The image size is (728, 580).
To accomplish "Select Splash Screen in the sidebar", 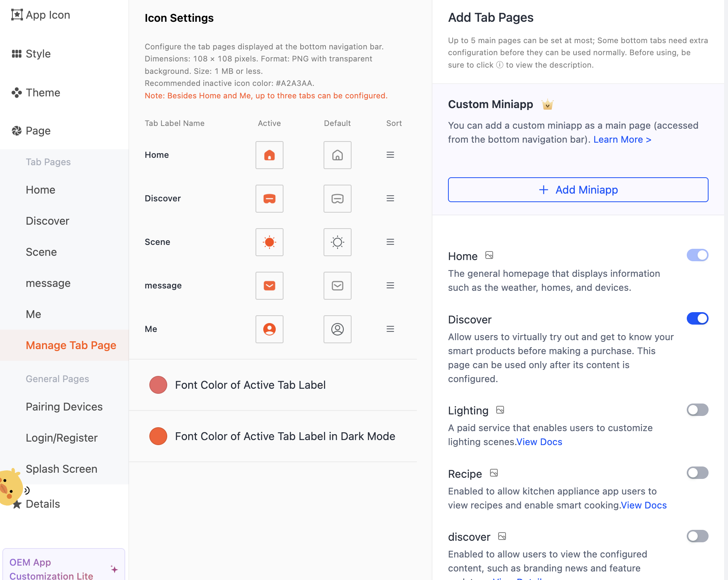I will click(x=61, y=469).
